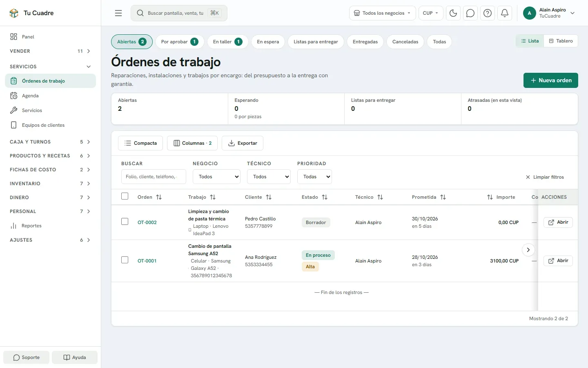
Task: Open the notifications bell
Action: coord(505,13)
